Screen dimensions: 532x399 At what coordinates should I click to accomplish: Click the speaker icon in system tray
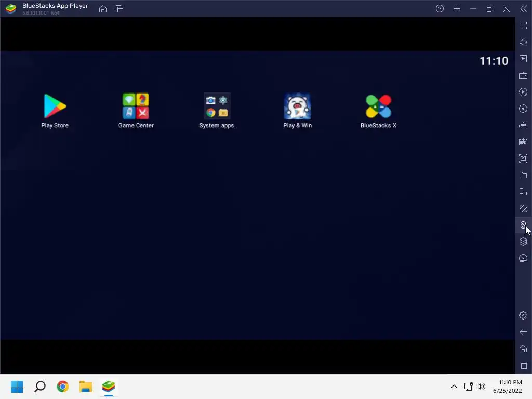pos(481,387)
